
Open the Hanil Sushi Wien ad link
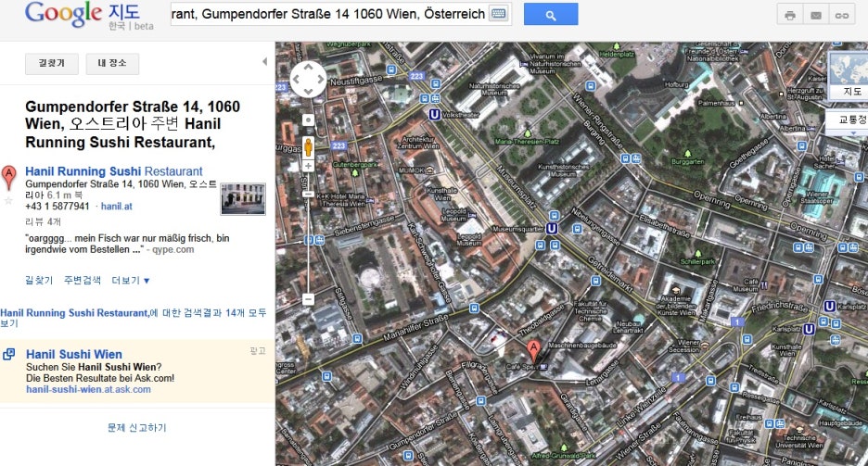coord(74,354)
